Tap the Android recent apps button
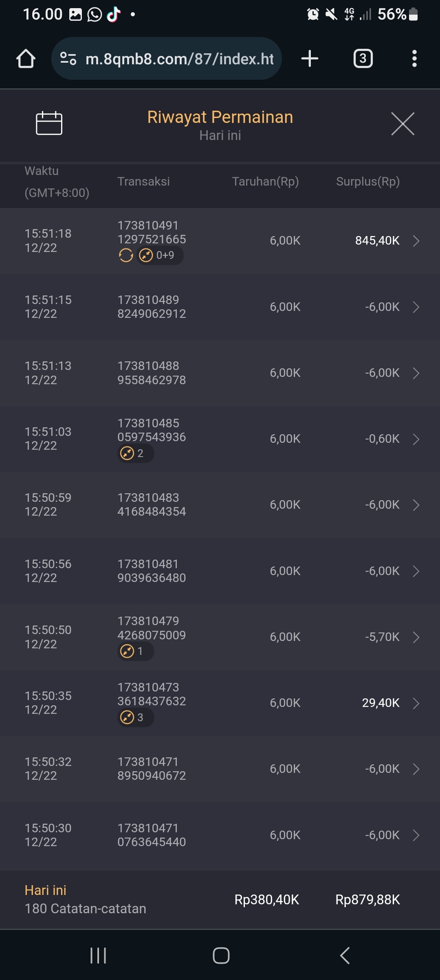This screenshot has height=980, width=440. (x=98, y=956)
